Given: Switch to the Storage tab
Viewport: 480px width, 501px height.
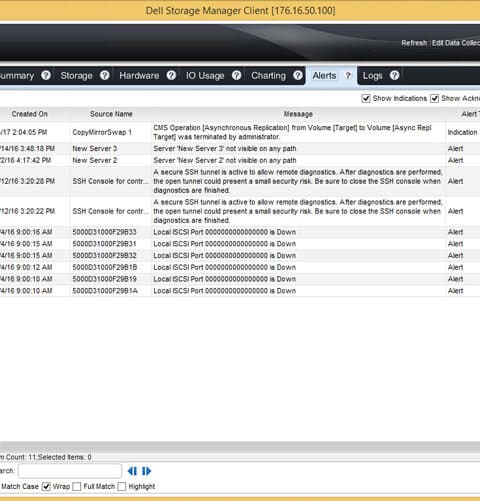Looking at the screenshot, I should click(x=76, y=76).
